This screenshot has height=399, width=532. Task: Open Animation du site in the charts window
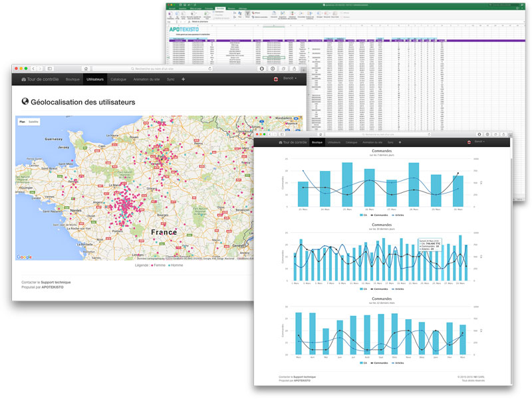372,142
